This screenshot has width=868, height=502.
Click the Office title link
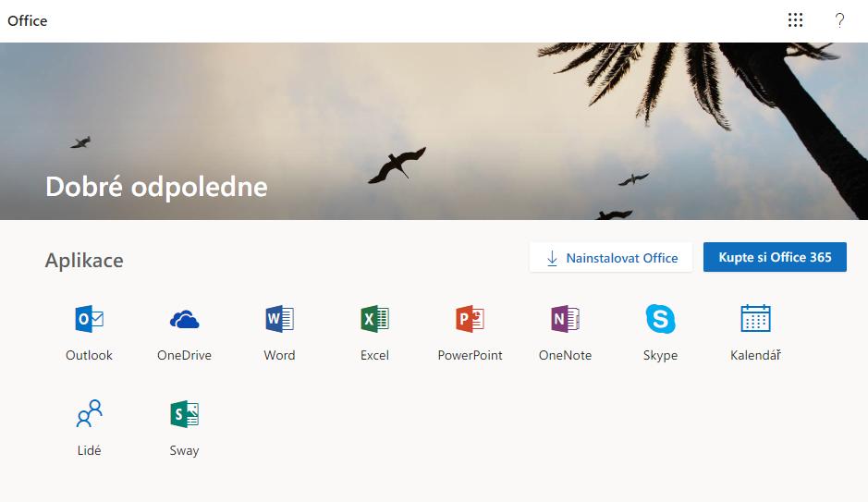click(27, 21)
